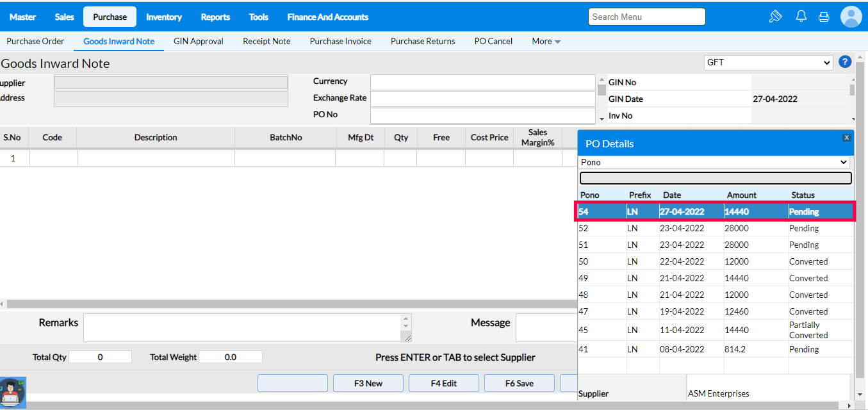Click the blue help question mark icon
This screenshot has height=410, width=868.
pyautogui.click(x=845, y=62)
